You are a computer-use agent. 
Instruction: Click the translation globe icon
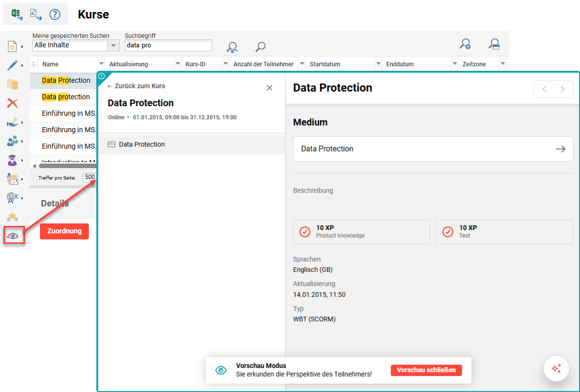[x=12, y=198]
